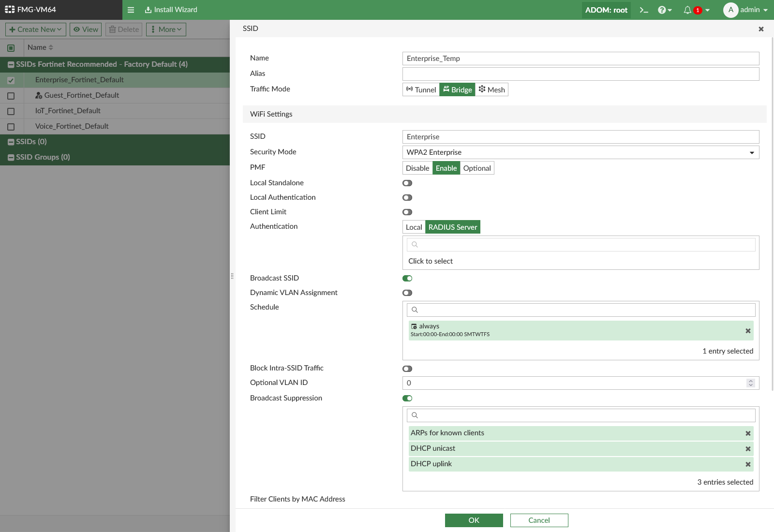Select the IoT_Fortinet_Default row
The width and height of the screenshot is (774, 532).
115,111
